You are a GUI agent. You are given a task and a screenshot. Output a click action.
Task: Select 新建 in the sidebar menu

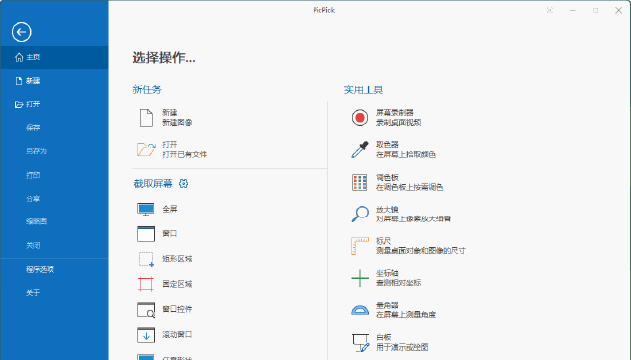[54, 81]
